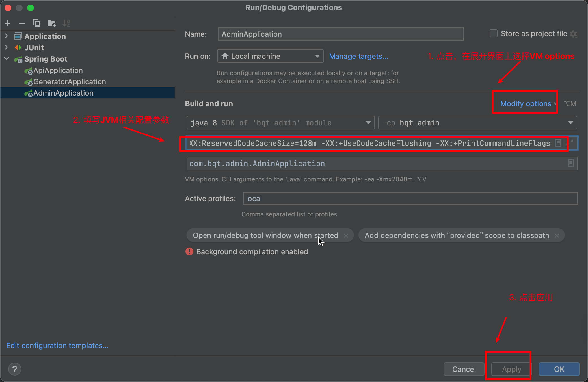Click main class field browse icon

click(x=570, y=163)
